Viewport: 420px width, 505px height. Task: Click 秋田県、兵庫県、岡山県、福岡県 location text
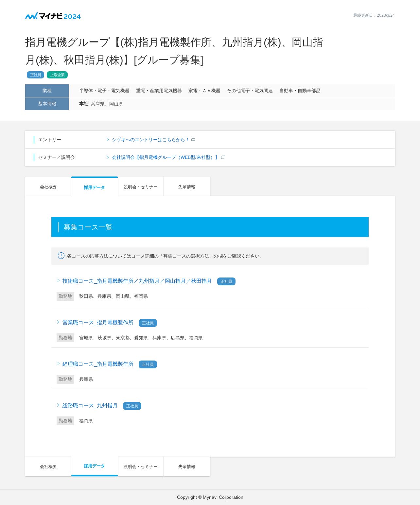[x=114, y=296]
